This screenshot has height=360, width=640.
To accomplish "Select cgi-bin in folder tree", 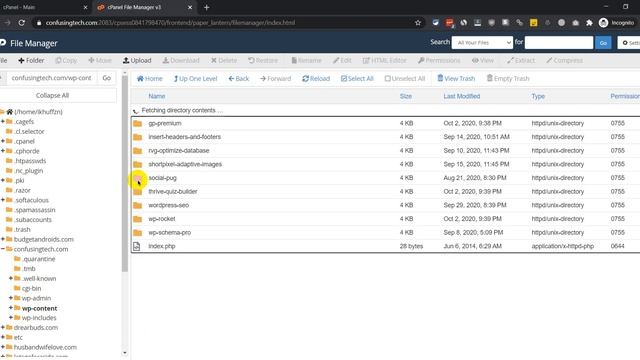I will [x=31, y=288].
